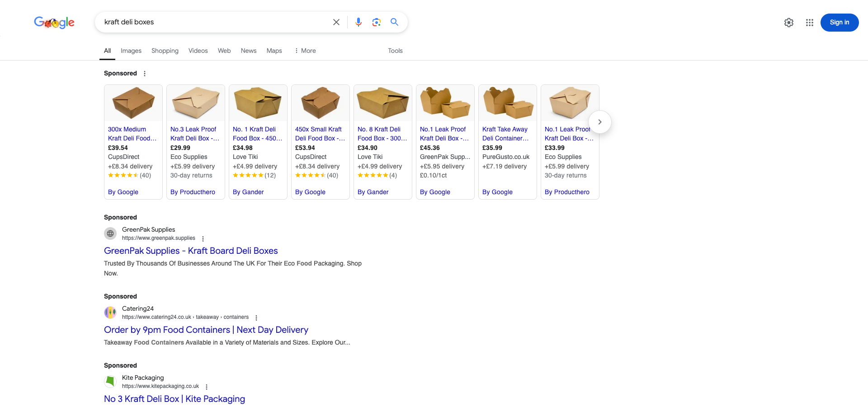Click the star rating (12) under Love Tiki

tap(254, 175)
